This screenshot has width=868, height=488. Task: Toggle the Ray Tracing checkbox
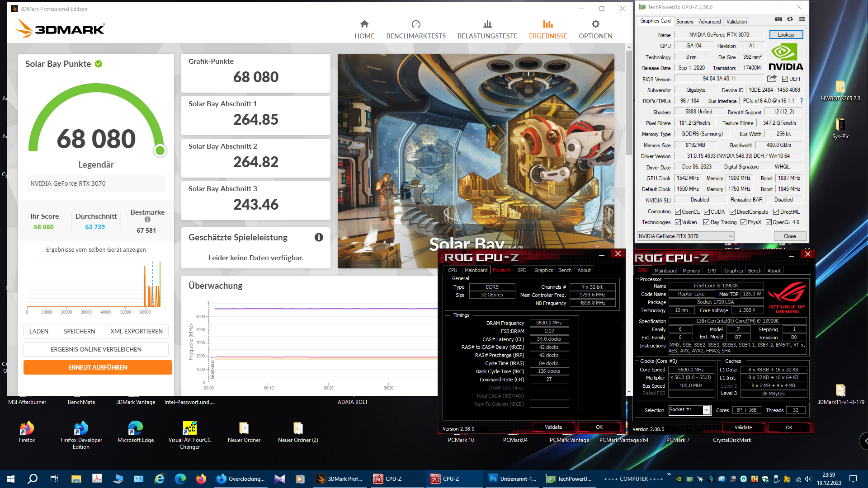[706, 222]
